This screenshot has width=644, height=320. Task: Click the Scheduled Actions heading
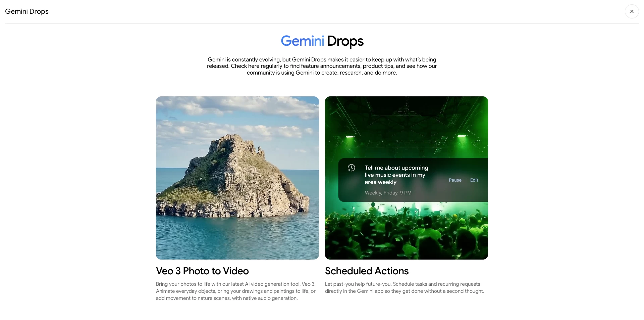coord(367,271)
